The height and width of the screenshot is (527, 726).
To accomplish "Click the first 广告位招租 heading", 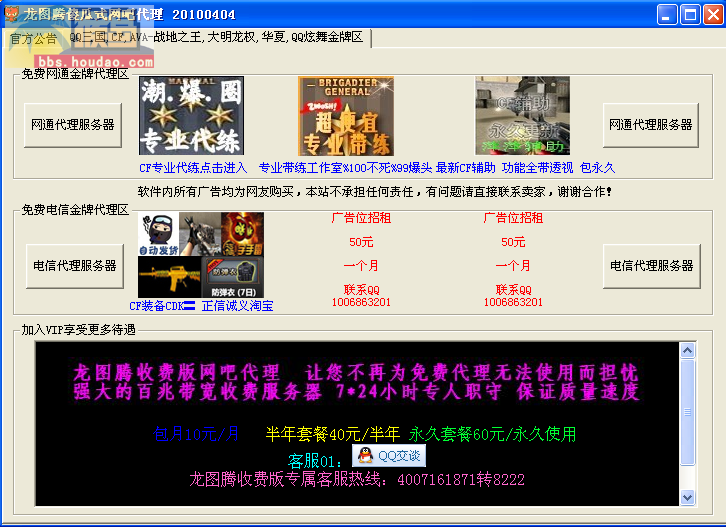I will (361, 218).
